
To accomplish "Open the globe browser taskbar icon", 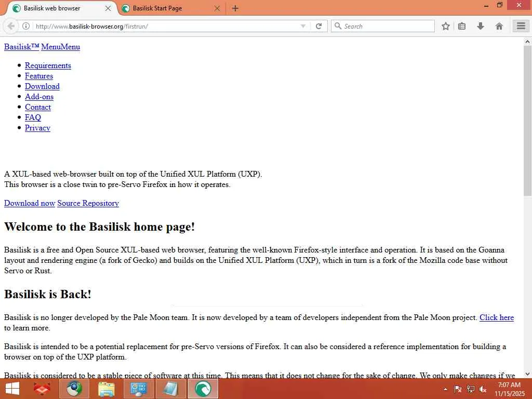I will [x=74, y=389].
